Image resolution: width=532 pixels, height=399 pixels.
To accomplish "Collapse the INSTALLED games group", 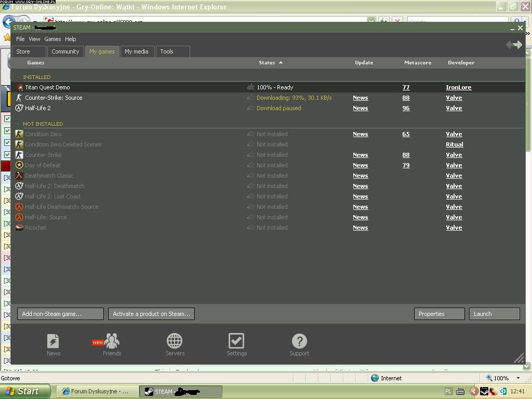I will (18, 77).
